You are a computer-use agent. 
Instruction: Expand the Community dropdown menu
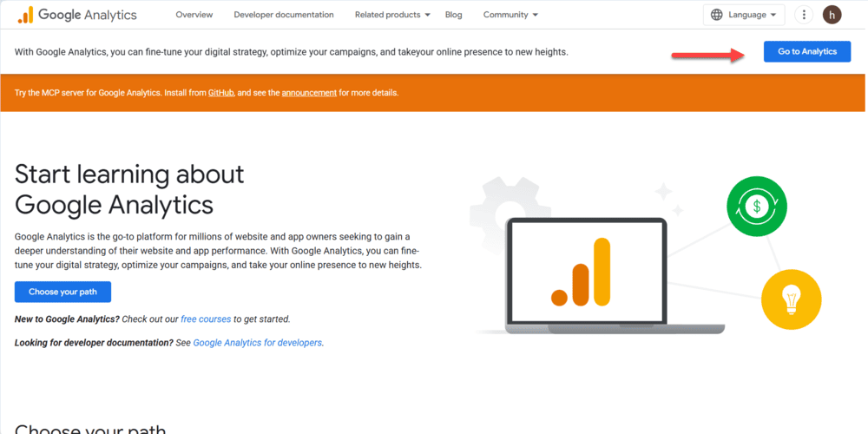click(x=510, y=15)
